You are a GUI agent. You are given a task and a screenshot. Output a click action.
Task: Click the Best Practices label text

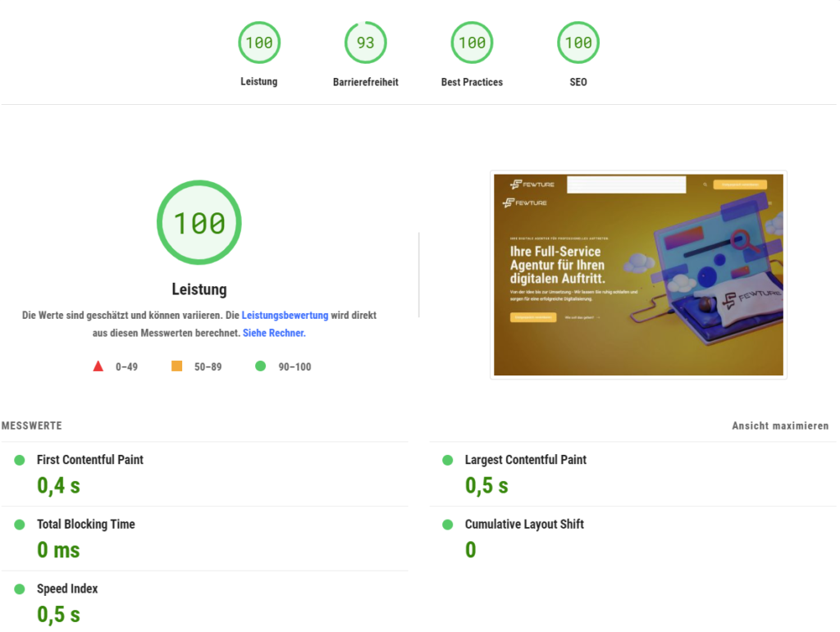[x=472, y=82]
